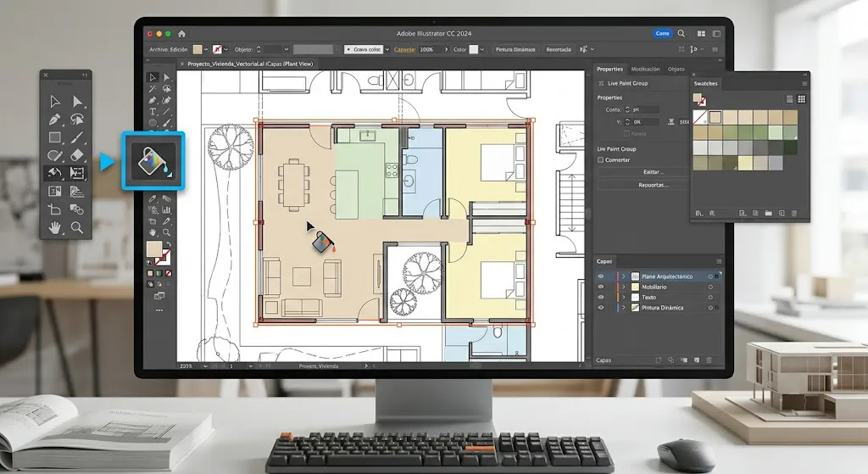The width and height of the screenshot is (868, 474).
Task: Click the Fill color box in docked toolbar
Action: (x=154, y=249)
